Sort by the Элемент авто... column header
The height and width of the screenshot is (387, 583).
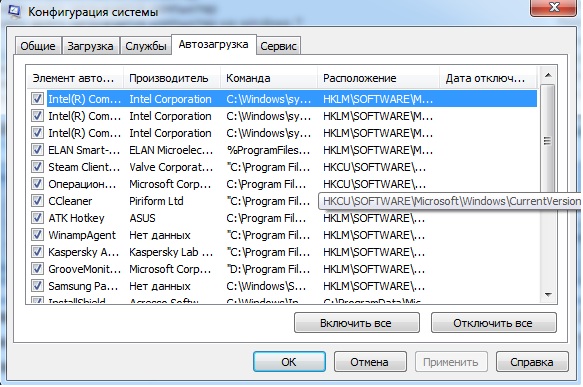pos(74,78)
